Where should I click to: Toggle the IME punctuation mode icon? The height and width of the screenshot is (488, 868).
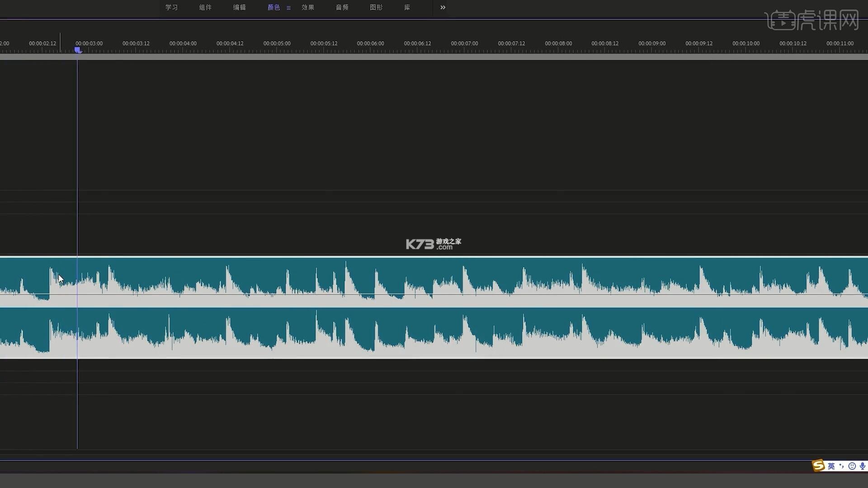pos(841,466)
